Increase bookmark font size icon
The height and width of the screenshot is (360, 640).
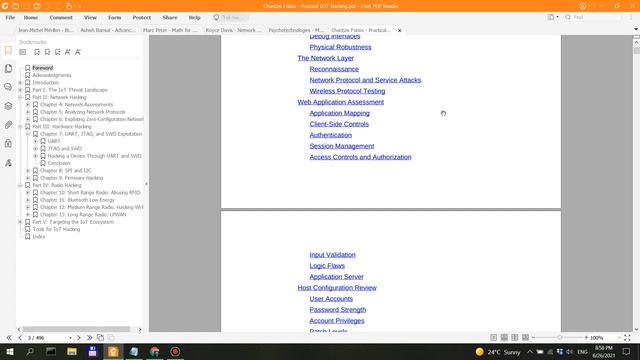tap(68, 52)
